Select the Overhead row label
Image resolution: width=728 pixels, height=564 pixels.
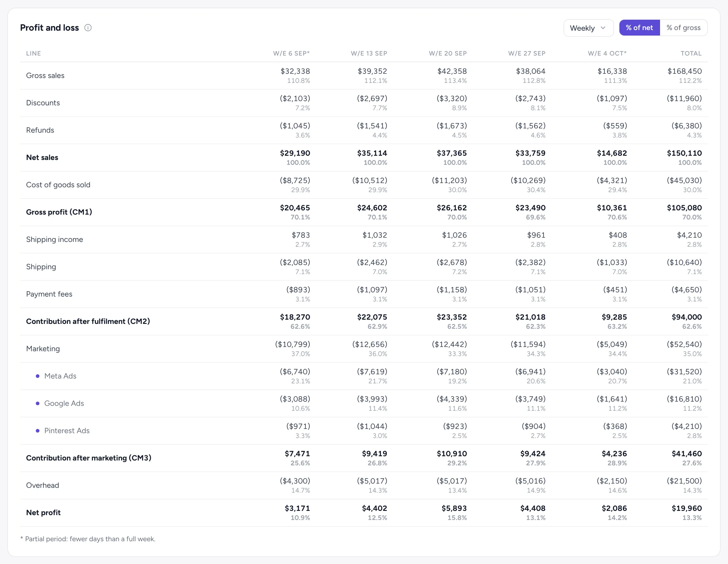[43, 486]
